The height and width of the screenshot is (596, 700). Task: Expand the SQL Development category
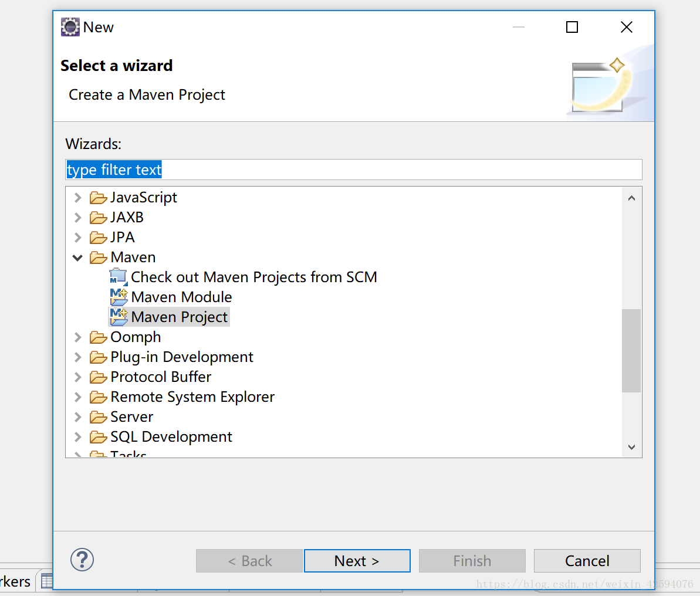(77, 437)
